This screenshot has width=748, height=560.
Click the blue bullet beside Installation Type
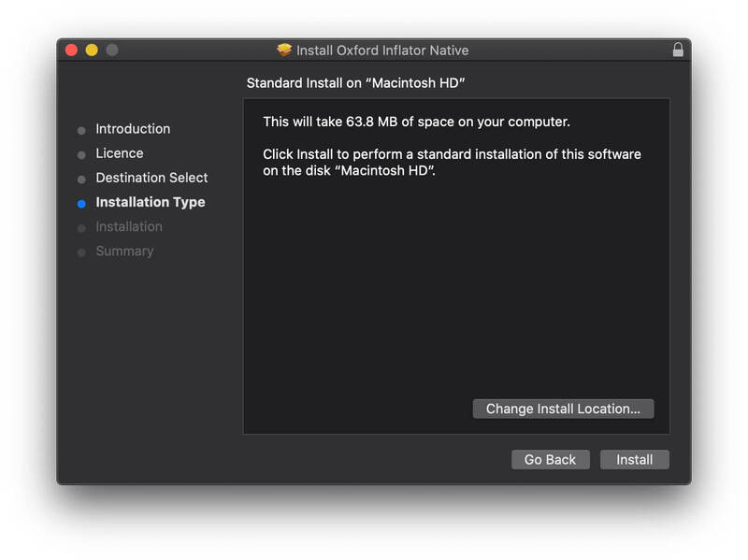coord(82,203)
